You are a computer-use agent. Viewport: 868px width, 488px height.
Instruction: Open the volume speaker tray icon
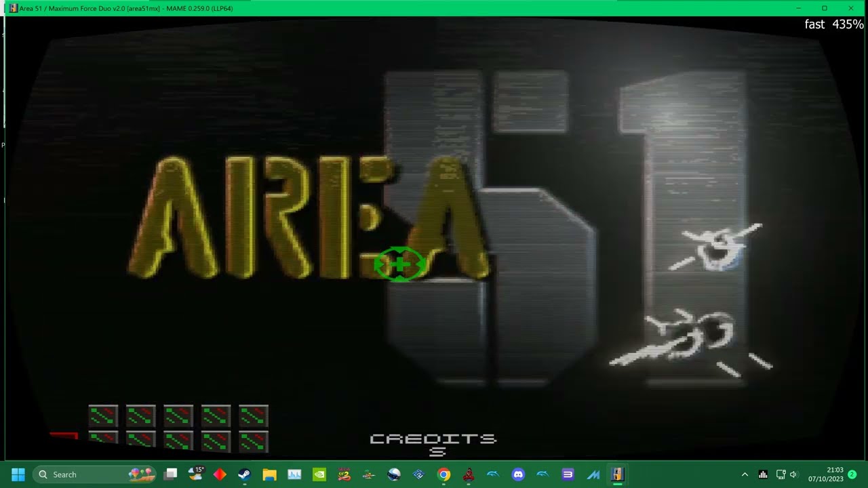794,474
